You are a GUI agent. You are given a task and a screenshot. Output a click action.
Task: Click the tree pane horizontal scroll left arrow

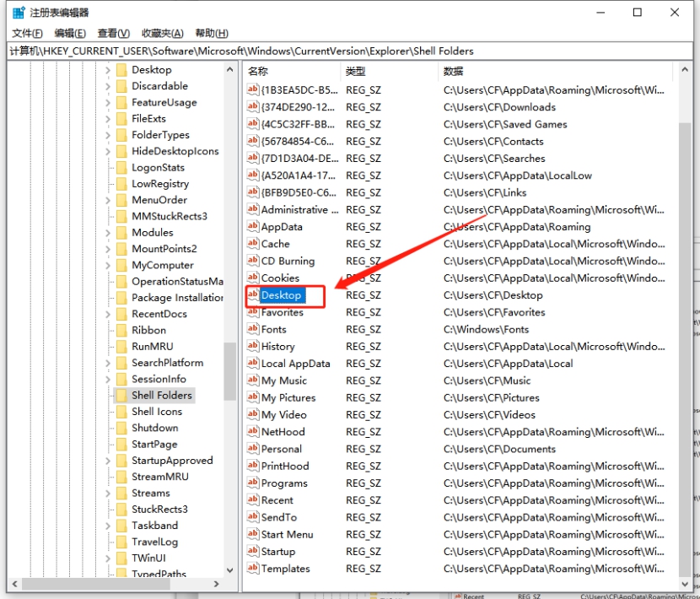[14, 584]
